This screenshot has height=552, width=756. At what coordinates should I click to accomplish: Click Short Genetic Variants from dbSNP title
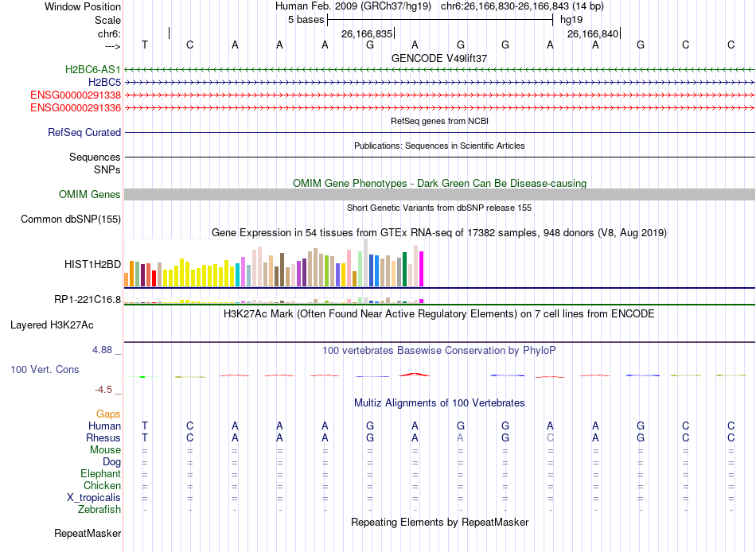439,208
